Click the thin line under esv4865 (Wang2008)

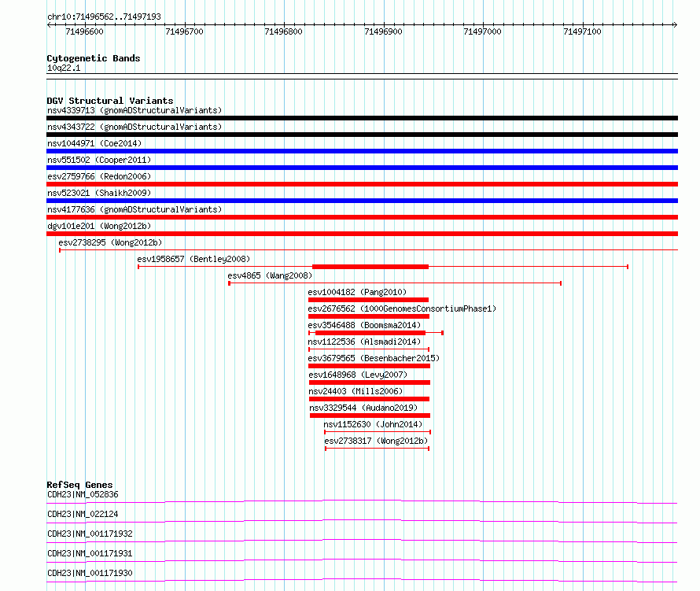[x=395, y=283]
